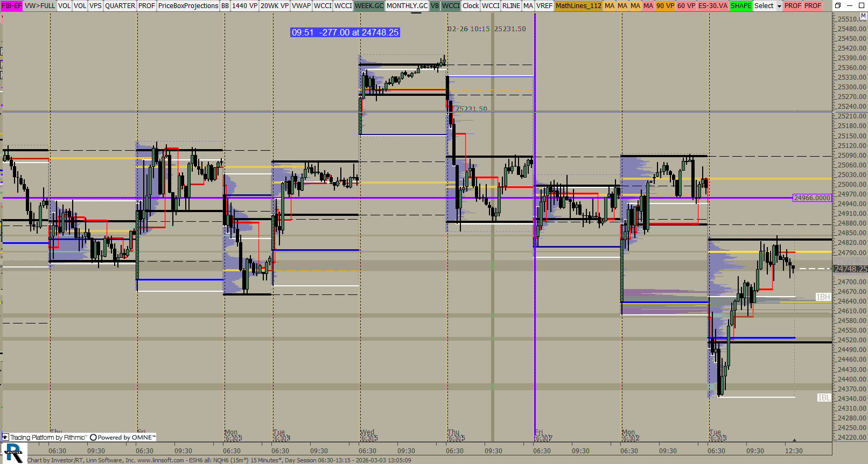Screen dimensions: 868x464
Task: Click the blue 09:51 price info box
Action: (x=345, y=32)
